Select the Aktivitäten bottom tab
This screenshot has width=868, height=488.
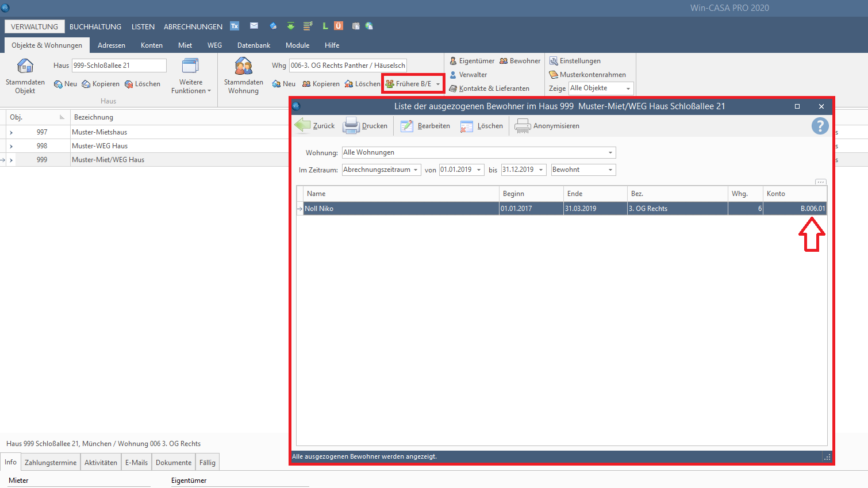[x=101, y=463]
